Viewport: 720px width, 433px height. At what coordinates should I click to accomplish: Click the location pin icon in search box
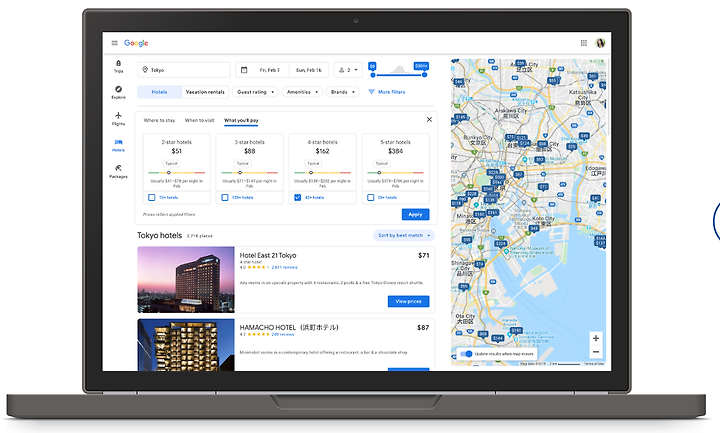coord(145,69)
